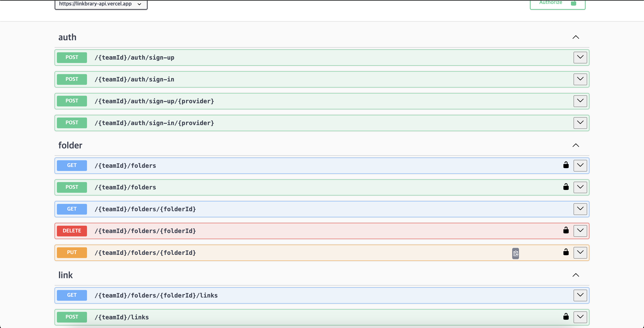This screenshot has width=644, height=328.
Task: Click path text /{teamId}/folders in GET row
Action: coord(125,166)
